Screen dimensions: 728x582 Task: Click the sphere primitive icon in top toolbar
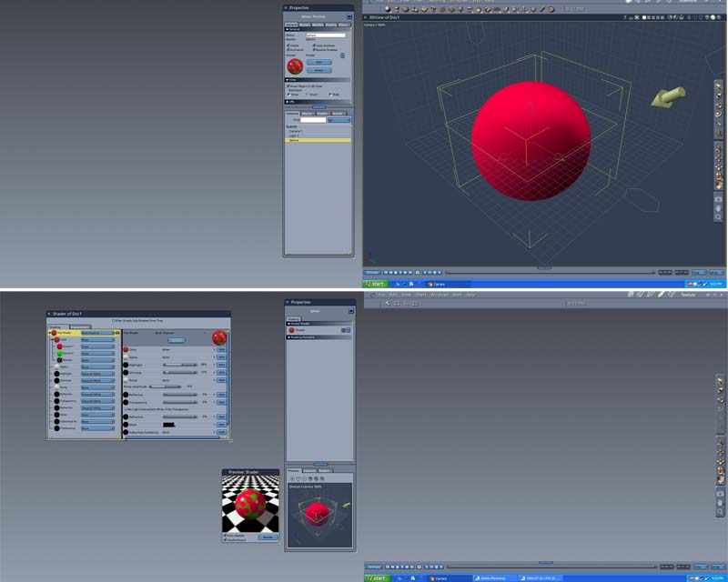tap(388, 9)
